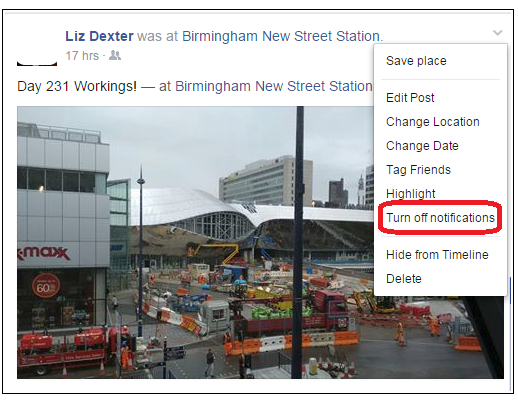Select Change Location menu option

click(x=433, y=122)
